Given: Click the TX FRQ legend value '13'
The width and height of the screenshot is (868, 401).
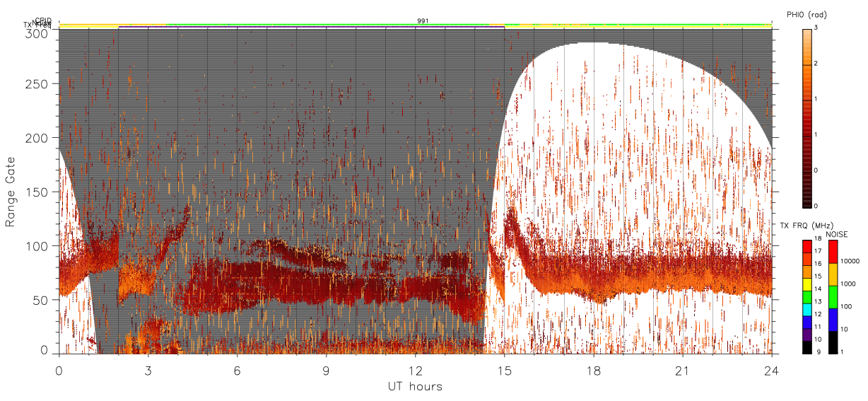Looking at the screenshot, I should [817, 301].
